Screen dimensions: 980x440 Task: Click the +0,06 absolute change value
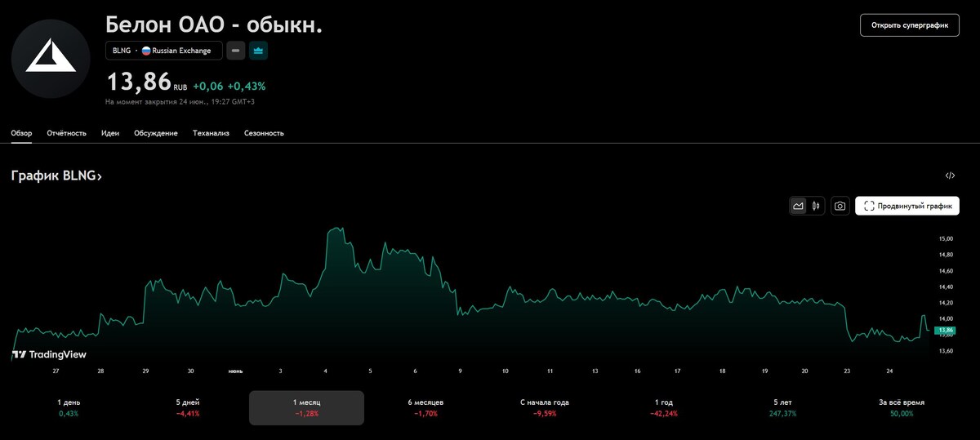207,86
